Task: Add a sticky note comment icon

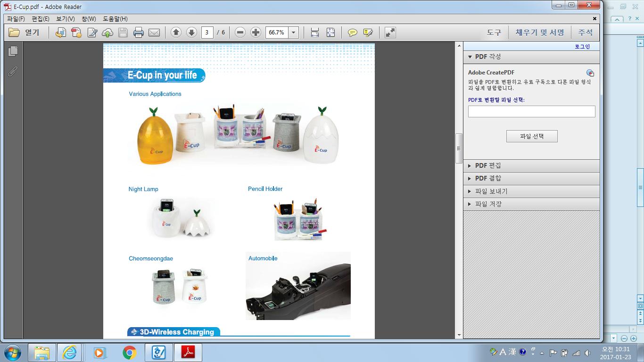Action: 352,33
